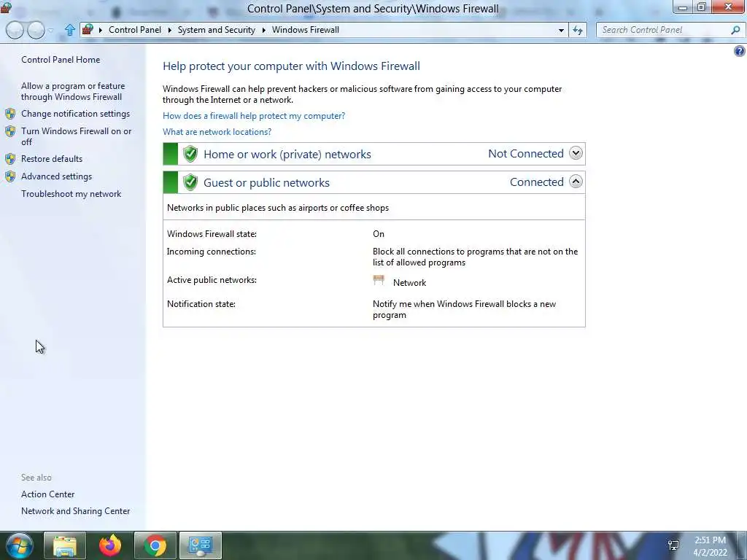The image size is (747, 560).
Task: Open the address bar history dropdown
Action: [561, 30]
